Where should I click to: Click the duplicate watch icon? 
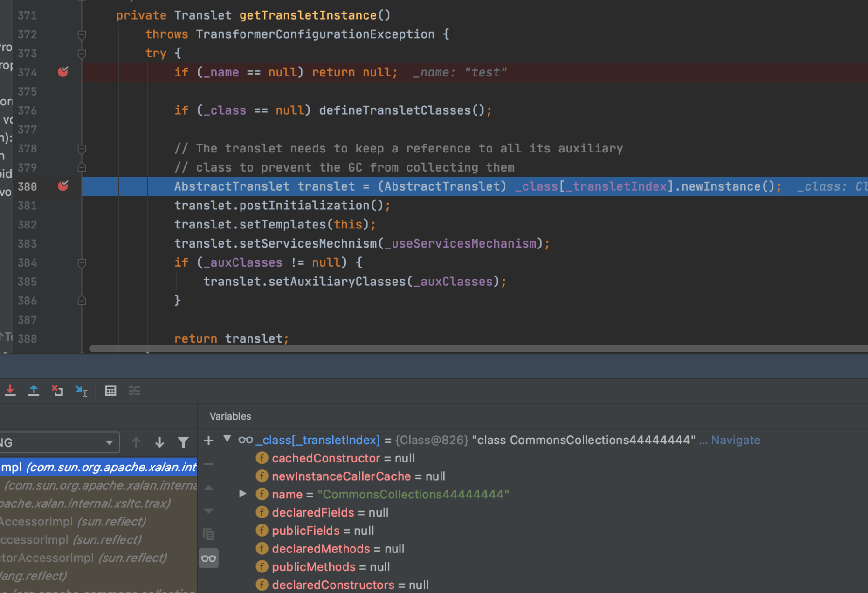click(208, 534)
